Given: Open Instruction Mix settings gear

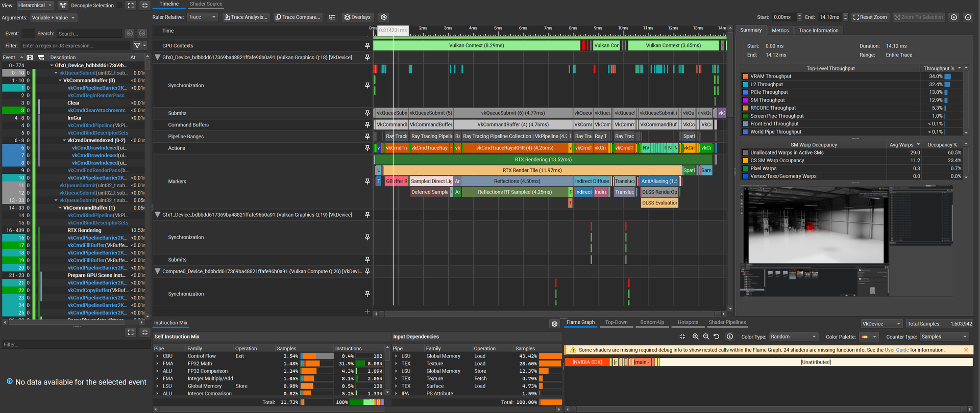Looking at the screenshot, I should (x=555, y=324).
